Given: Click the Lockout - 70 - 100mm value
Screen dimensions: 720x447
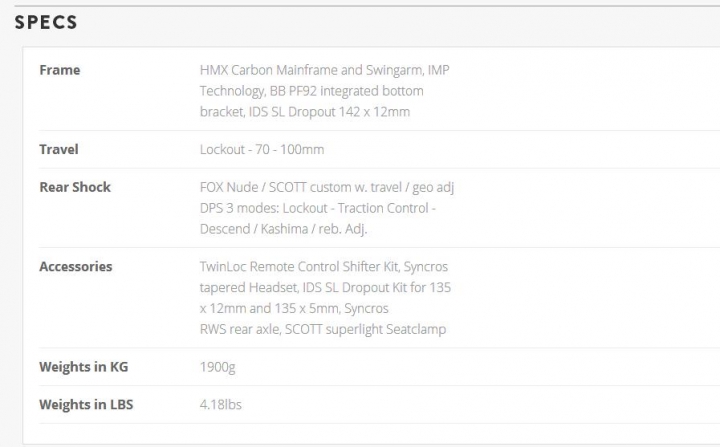Looking at the screenshot, I should click(x=262, y=149).
